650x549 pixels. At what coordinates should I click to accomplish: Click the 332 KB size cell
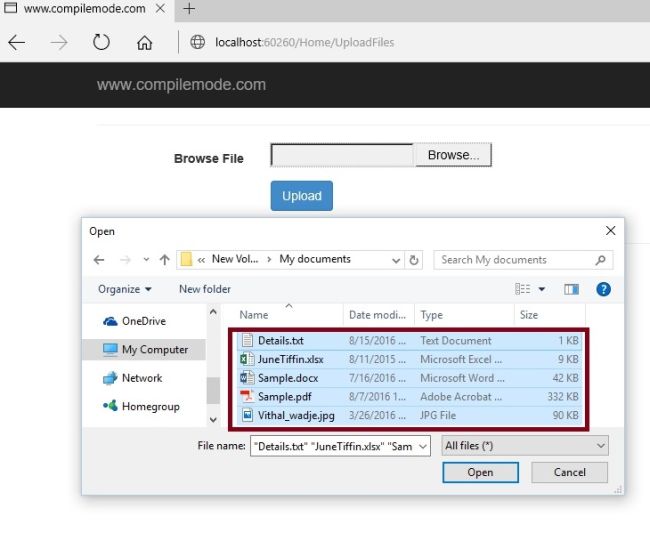pos(563,396)
